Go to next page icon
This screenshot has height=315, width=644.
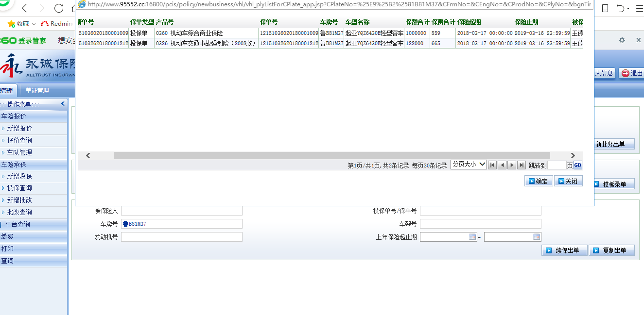click(512, 165)
